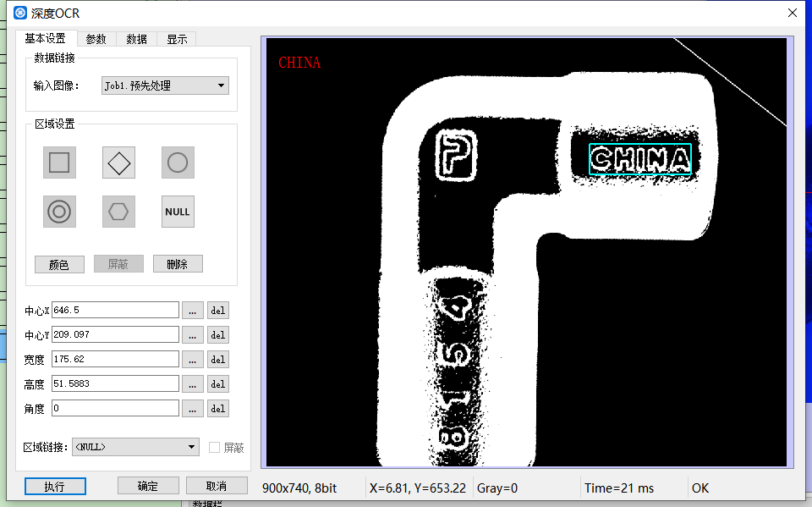This screenshot has width=812, height=507.
Task: Select the hexagon polygon region shape
Action: click(x=118, y=212)
